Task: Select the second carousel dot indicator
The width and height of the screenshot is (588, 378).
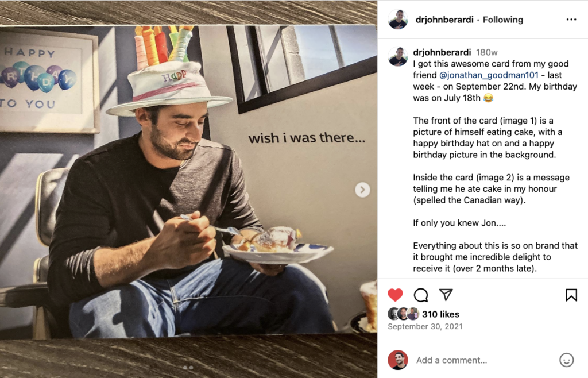Action: [x=191, y=368]
